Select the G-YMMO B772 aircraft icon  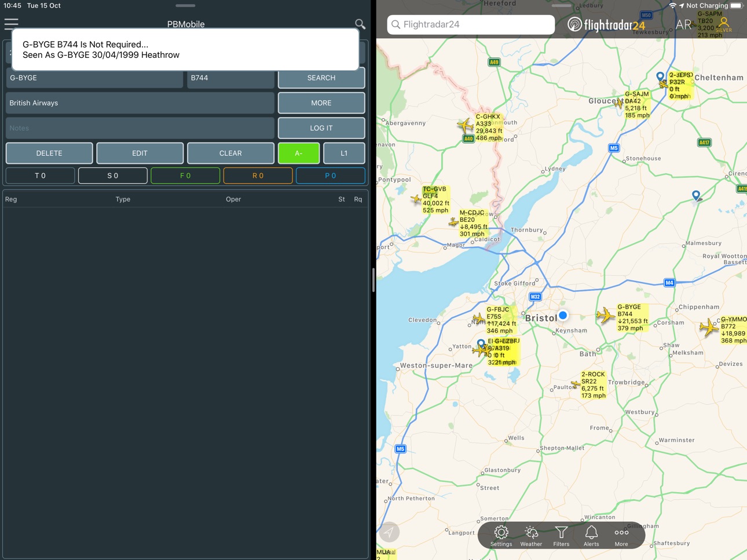point(709,327)
